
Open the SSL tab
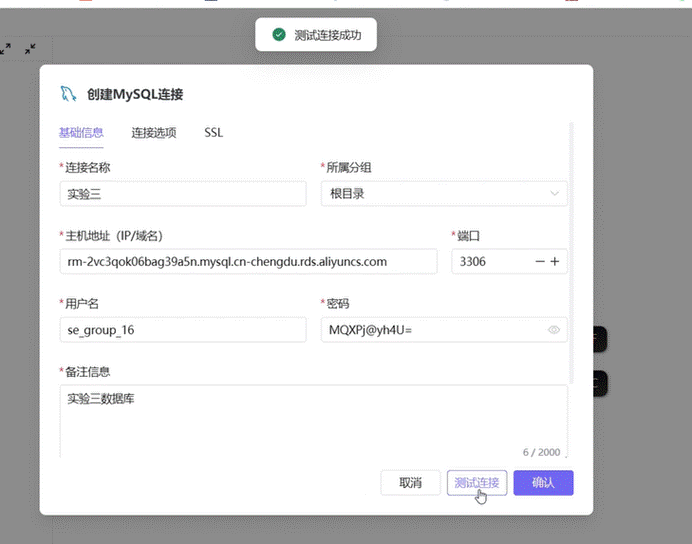coord(214,132)
